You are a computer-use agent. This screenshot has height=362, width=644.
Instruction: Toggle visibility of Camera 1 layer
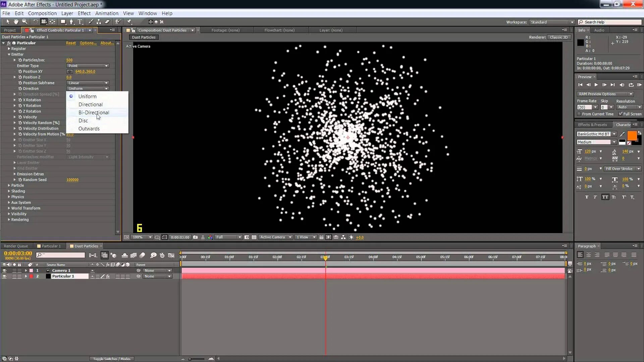(x=4, y=270)
